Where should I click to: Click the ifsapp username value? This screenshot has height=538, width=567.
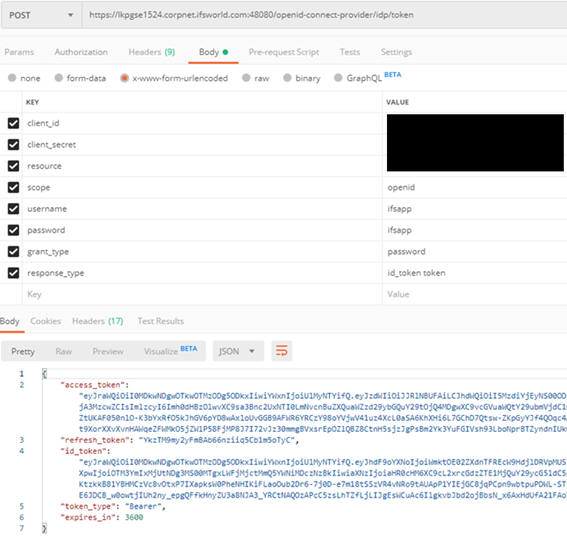coord(399,209)
